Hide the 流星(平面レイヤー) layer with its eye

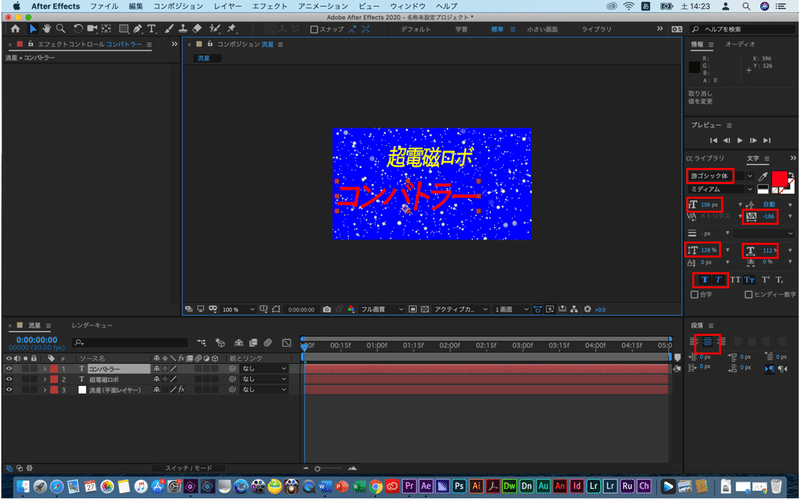point(9,390)
